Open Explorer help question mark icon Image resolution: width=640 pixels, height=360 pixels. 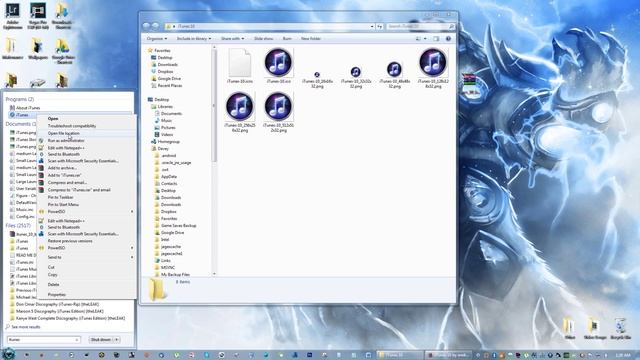coord(448,38)
